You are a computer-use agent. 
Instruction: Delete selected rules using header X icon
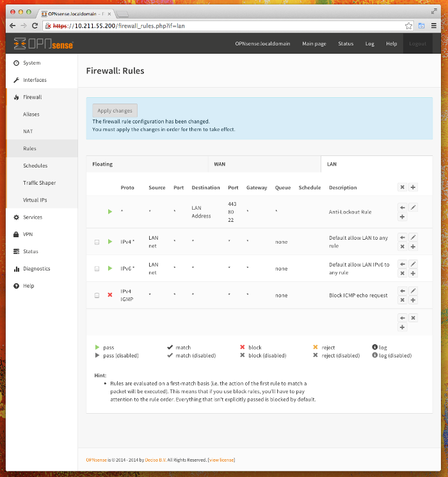[403, 187]
